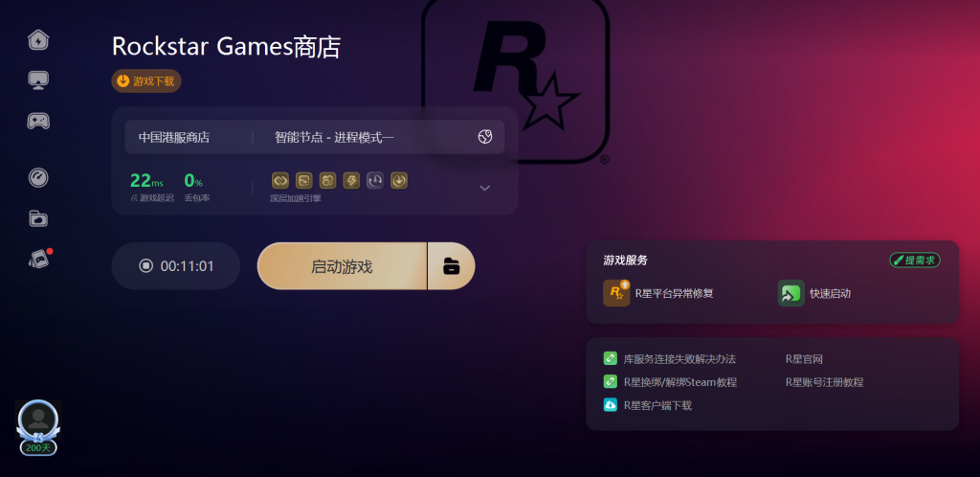Select the monitor icon in sidebar
This screenshot has height=477, width=980.
(38, 80)
